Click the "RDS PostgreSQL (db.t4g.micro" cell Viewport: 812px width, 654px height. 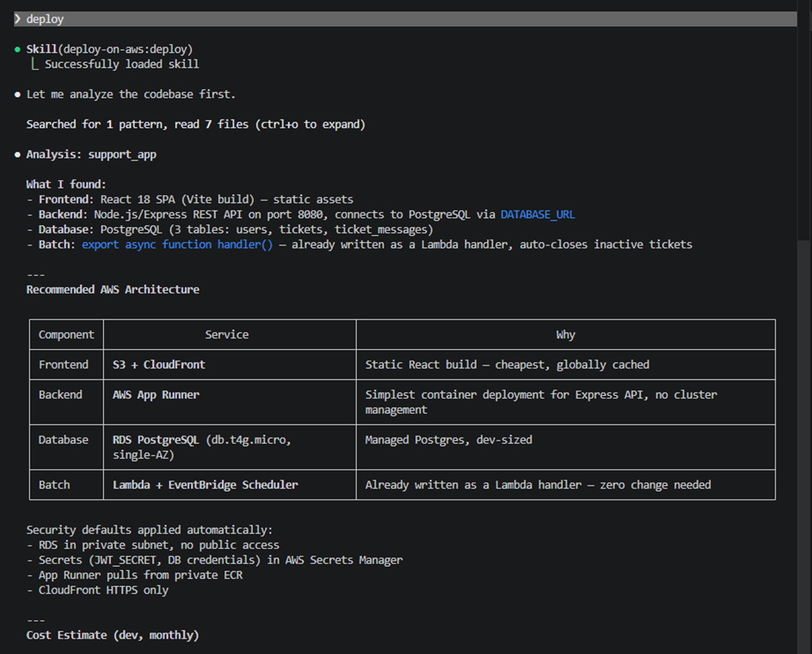click(x=230, y=447)
